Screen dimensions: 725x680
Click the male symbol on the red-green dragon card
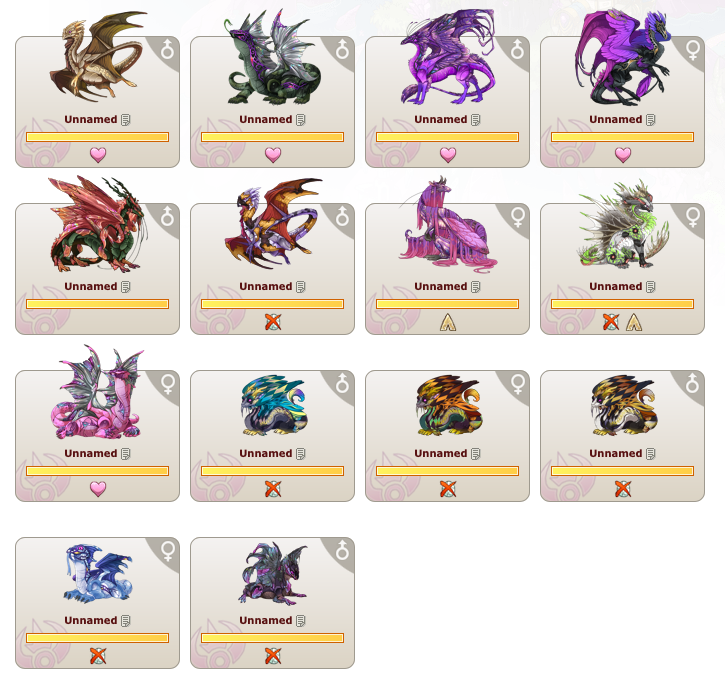click(x=167, y=216)
